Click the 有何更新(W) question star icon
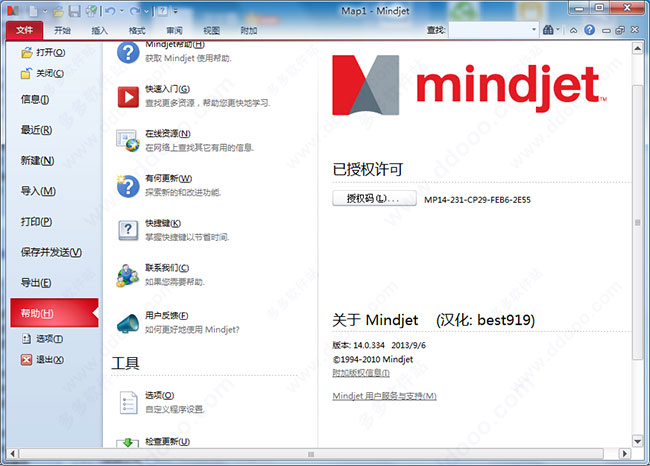 (x=128, y=186)
